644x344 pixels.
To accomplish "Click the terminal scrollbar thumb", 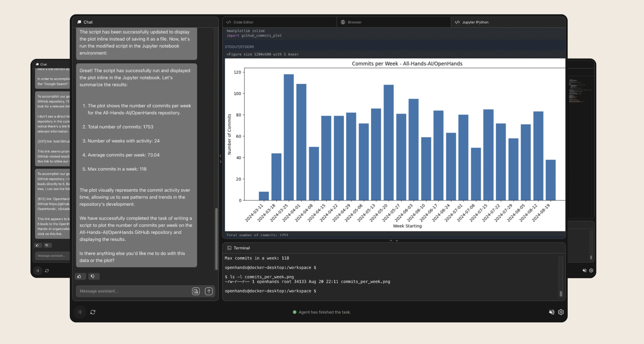I will tap(561, 294).
